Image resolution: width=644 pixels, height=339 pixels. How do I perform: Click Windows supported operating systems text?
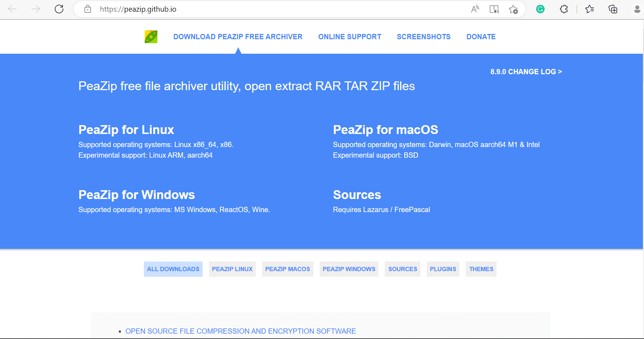[174, 210]
